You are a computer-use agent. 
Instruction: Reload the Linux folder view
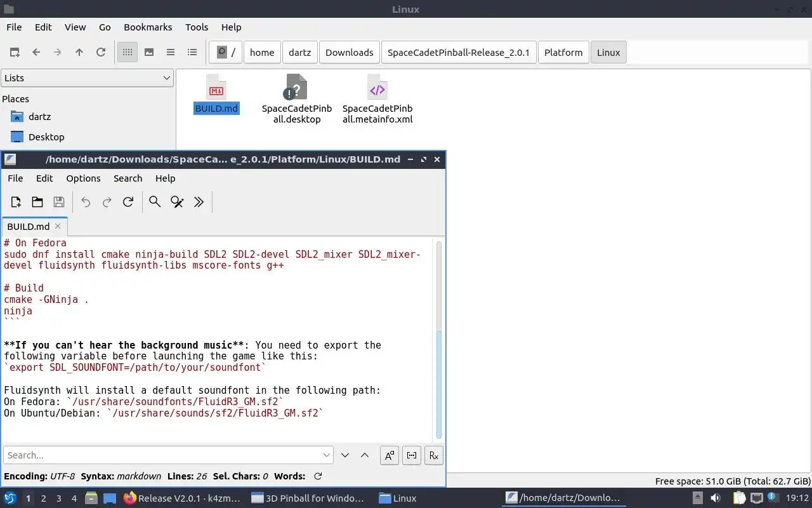coord(101,52)
